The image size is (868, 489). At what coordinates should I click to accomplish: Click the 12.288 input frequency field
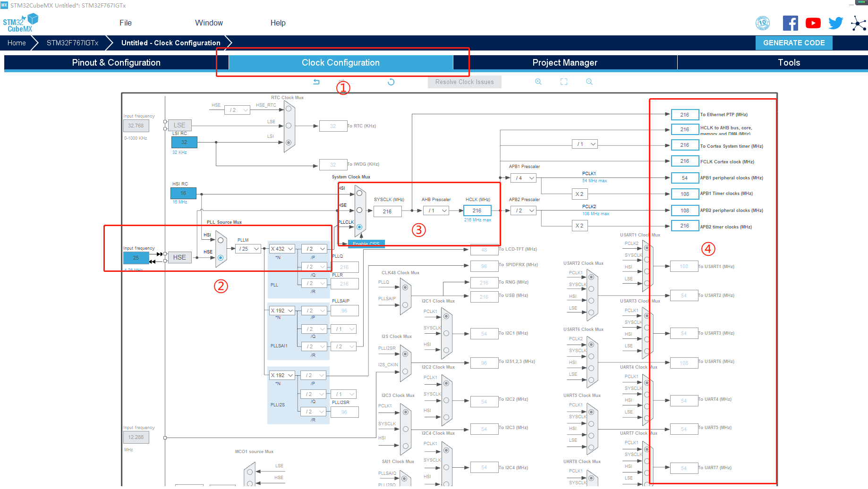(136, 437)
